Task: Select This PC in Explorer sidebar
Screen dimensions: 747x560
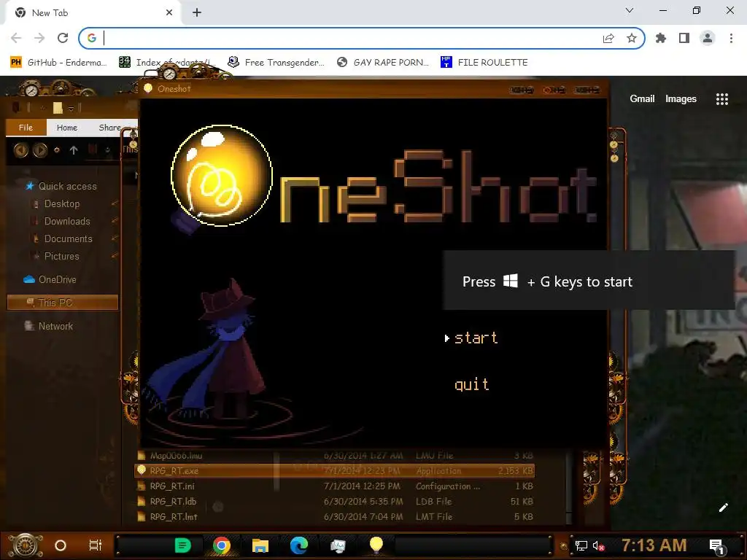Action: click(63, 303)
